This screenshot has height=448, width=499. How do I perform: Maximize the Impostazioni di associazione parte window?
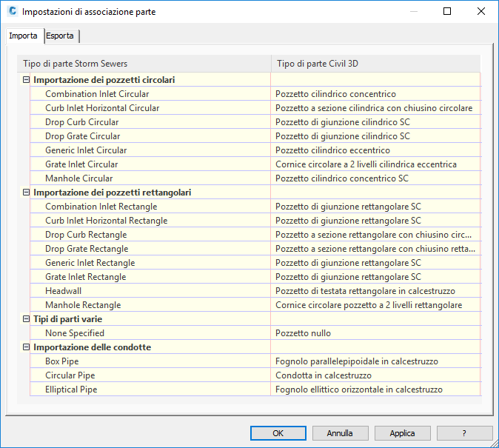click(x=447, y=11)
